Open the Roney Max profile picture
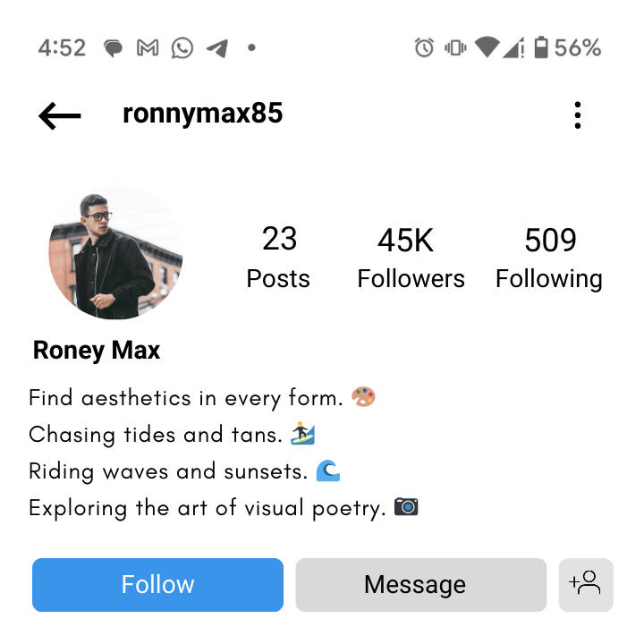Image resolution: width=644 pixels, height=644 pixels. (x=115, y=253)
